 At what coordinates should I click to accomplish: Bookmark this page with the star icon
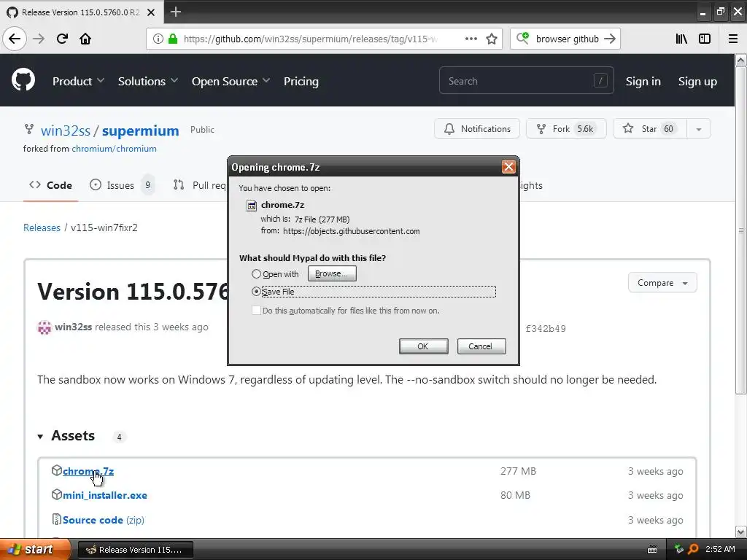(492, 39)
